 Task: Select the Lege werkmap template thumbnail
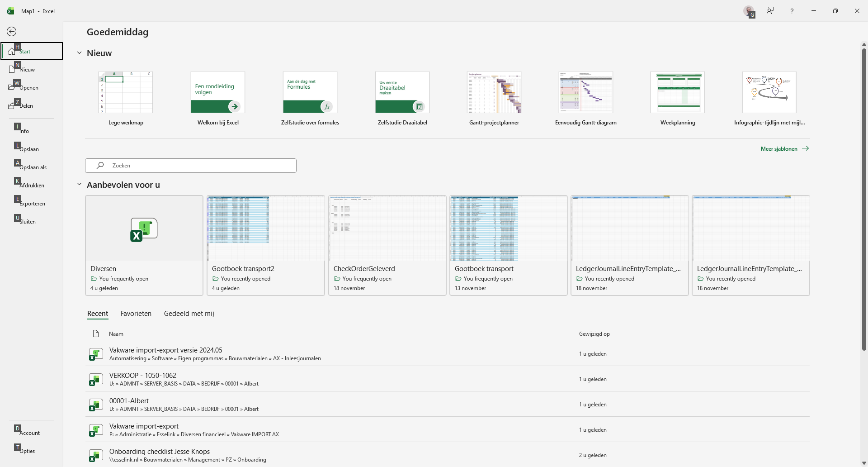pyautogui.click(x=126, y=92)
